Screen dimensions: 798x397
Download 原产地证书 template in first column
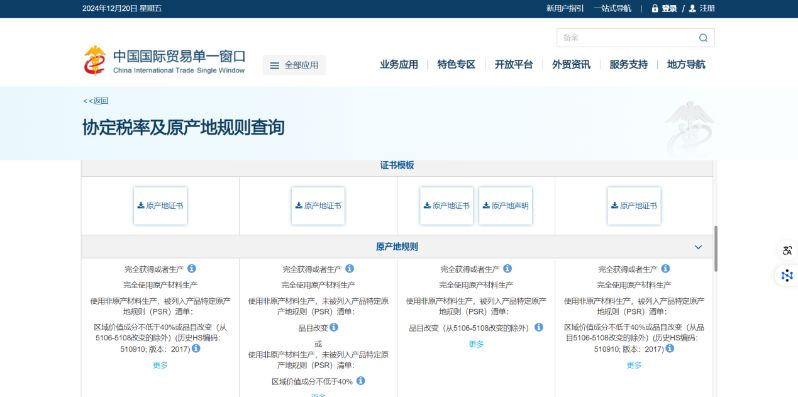[x=160, y=206]
